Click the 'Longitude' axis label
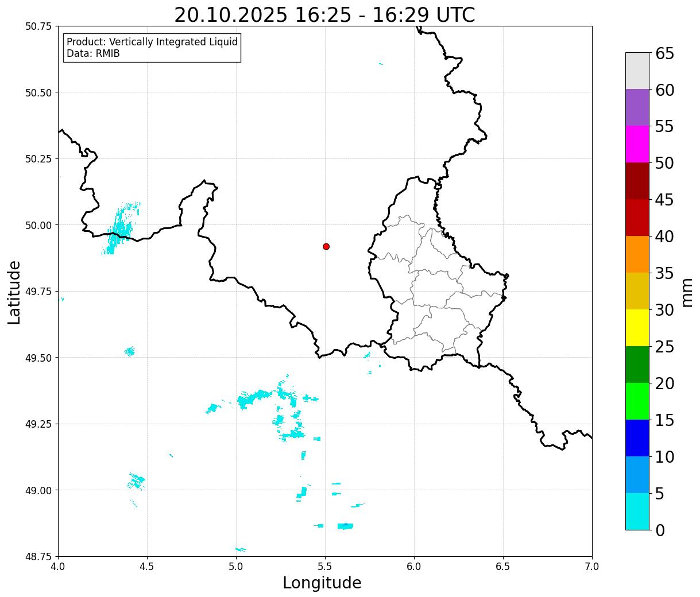700x597 pixels. [322, 583]
